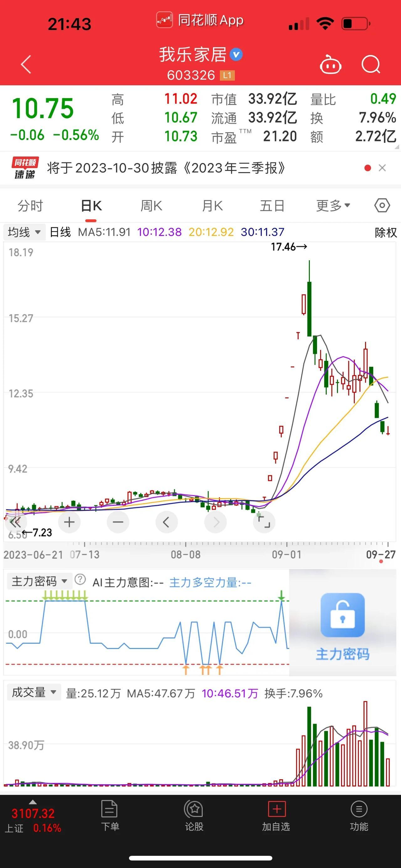Tap the 09-01 date label
This screenshot has height=868, width=401.
tap(287, 555)
